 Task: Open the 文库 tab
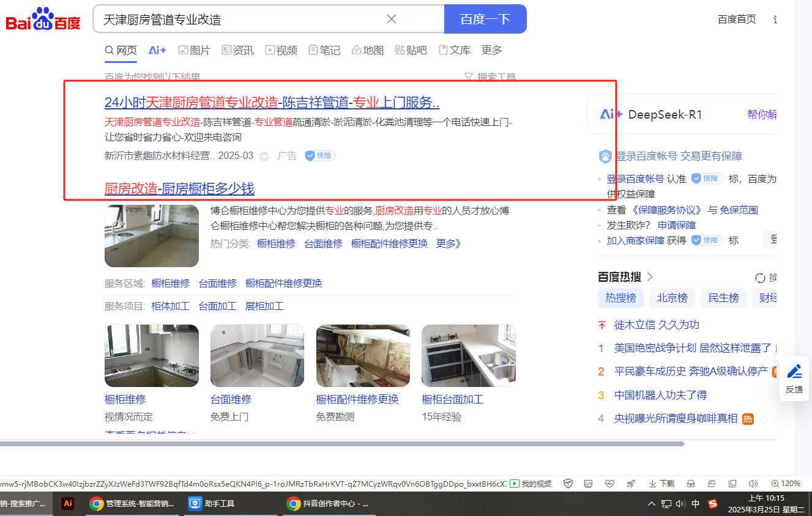455,50
